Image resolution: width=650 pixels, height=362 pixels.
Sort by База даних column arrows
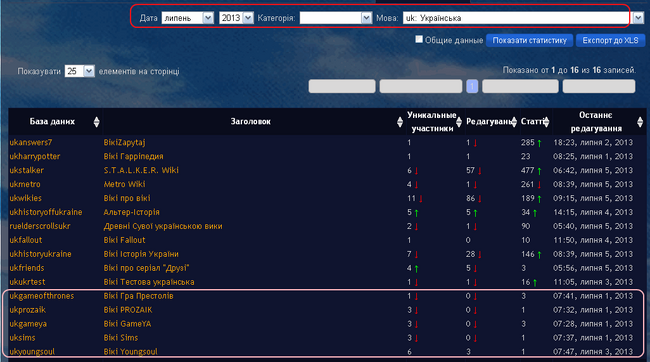pos(97,122)
